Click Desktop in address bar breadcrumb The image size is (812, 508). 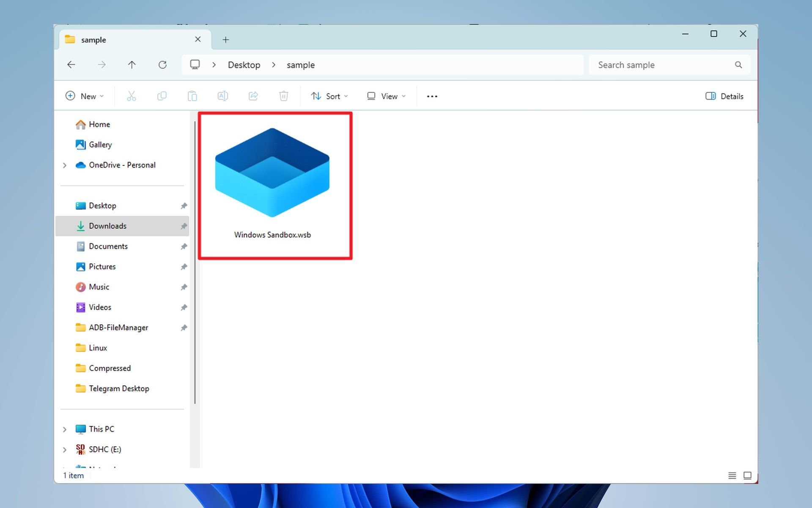pyautogui.click(x=244, y=65)
